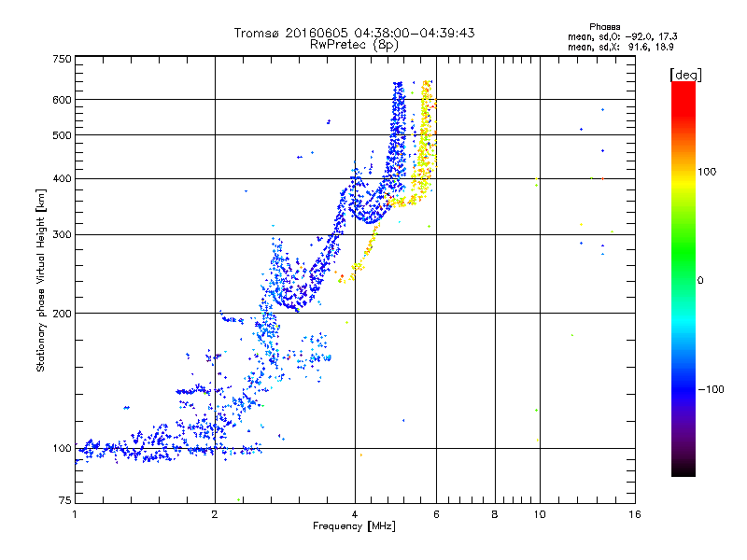
Task: Click the y-axis tick label '75'
Action: click(65, 500)
